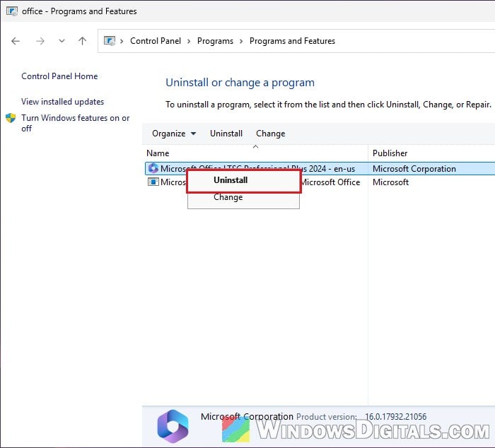Select Programs and Features breadcrumb
This screenshot has width=495, height=448.
pyautogui.click(x=292, y=41)
